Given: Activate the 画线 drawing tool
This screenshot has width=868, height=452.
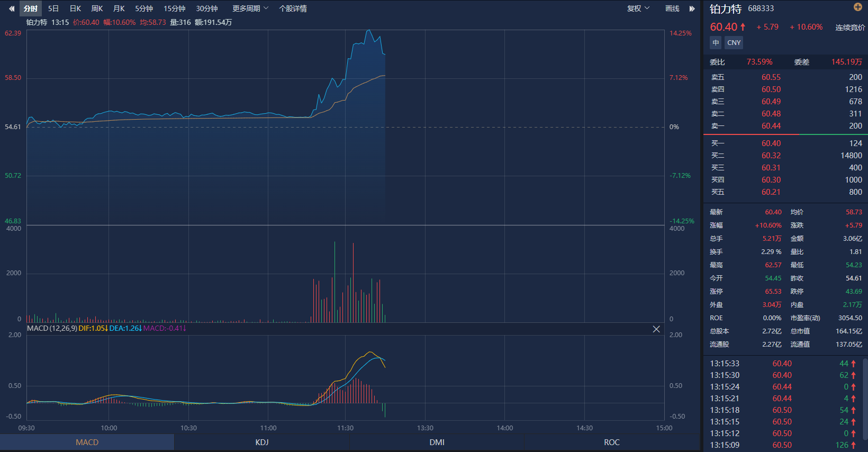Looking at the screenshot, I should [672, 8].
